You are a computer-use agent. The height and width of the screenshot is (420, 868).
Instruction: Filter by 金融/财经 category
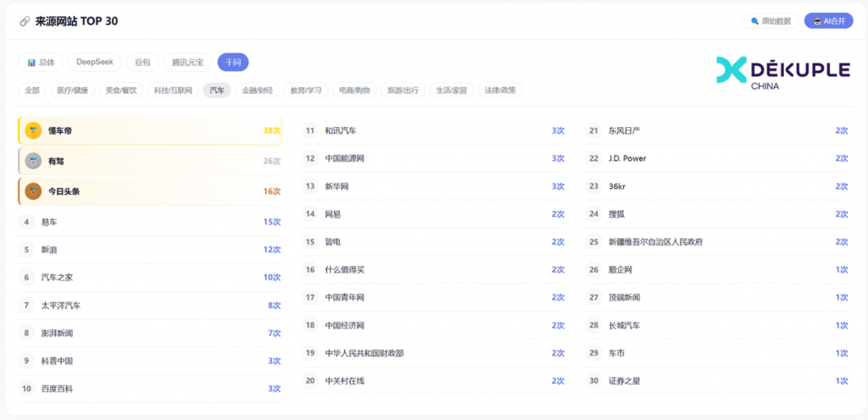(258, 90)
